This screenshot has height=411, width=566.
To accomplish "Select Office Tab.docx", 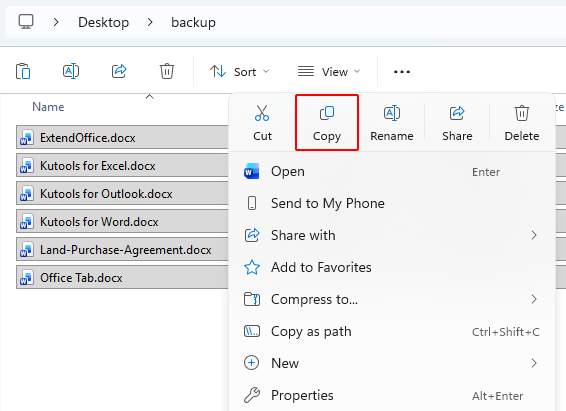I will (122, 277).
